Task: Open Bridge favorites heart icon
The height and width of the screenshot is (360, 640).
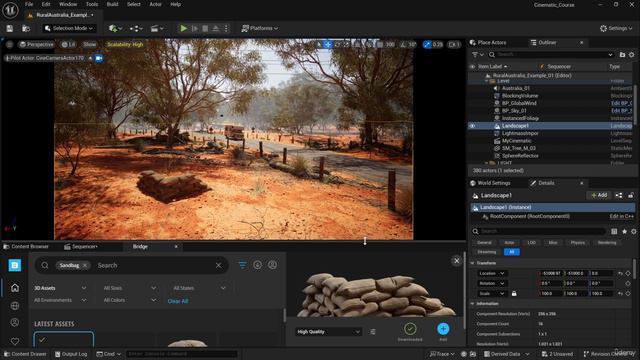Action: (15, 341)
